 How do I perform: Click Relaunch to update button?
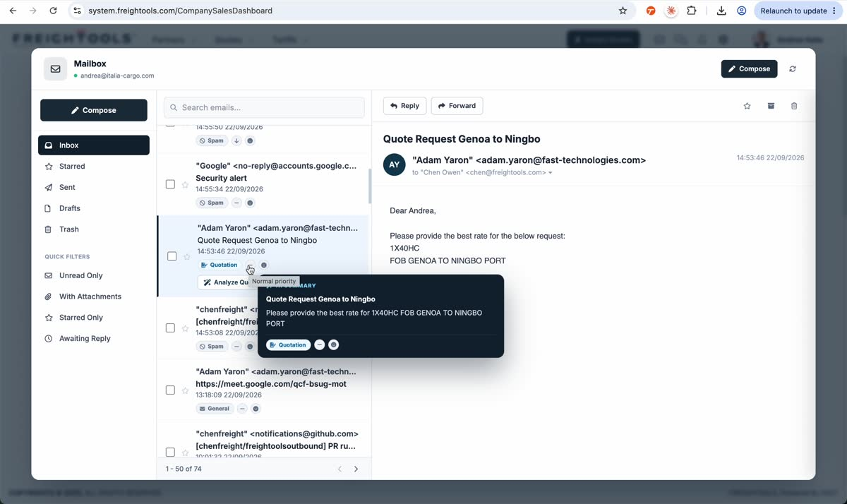tap(793, 11)
